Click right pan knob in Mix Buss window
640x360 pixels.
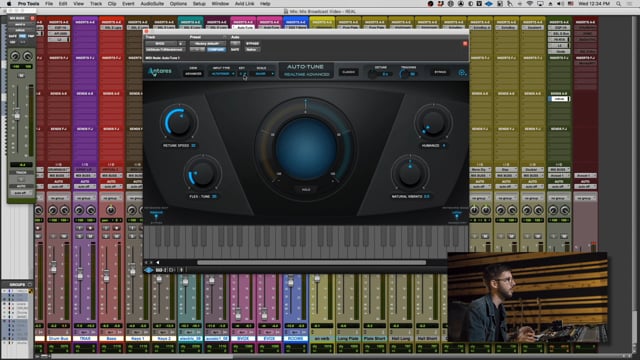point(28,56)
